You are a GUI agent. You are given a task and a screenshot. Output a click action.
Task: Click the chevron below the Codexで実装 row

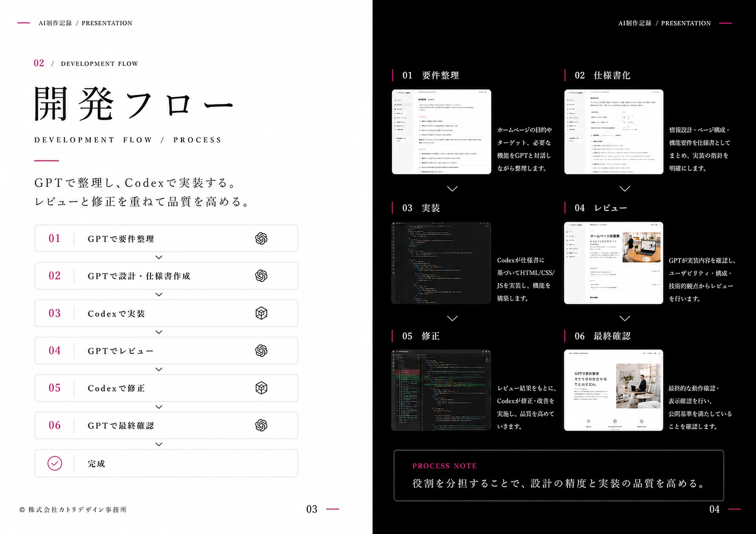pos(159,332)
